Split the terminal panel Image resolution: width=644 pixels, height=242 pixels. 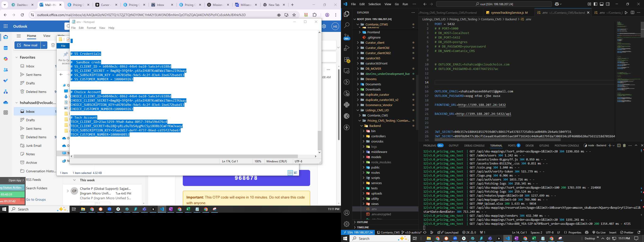(x=619, y=145)
